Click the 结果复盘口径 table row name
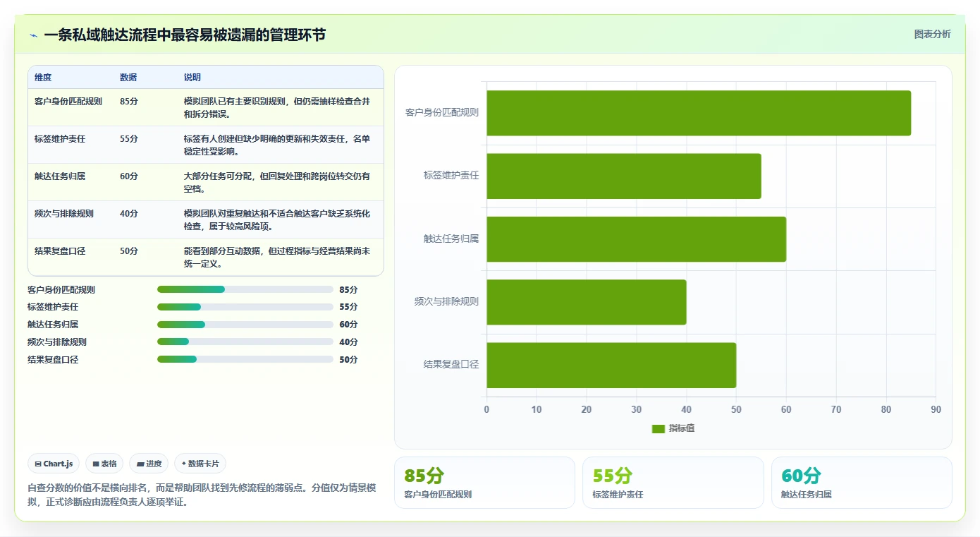 [x=60, y=251]
